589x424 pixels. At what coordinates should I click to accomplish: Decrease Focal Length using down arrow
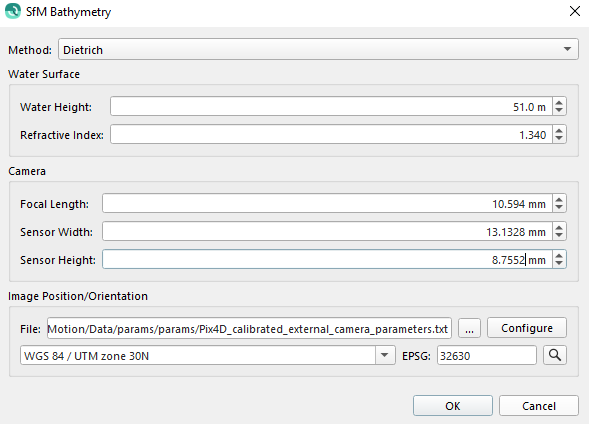point(559,208)
